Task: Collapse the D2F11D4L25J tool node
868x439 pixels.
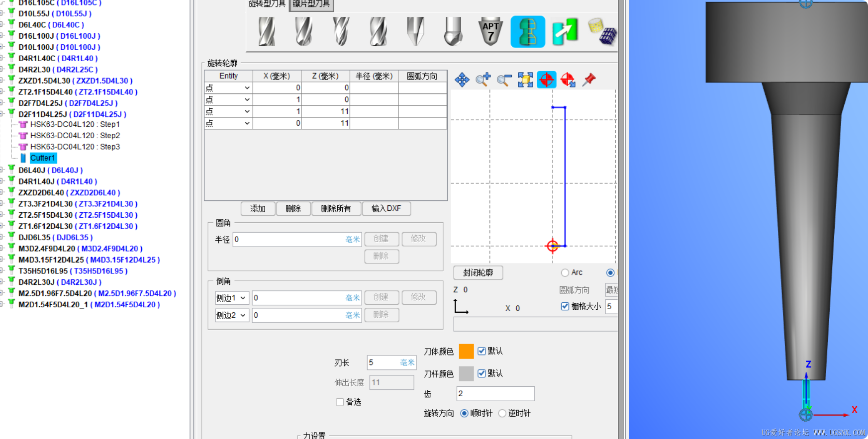Action: click(x=2, y=114)
